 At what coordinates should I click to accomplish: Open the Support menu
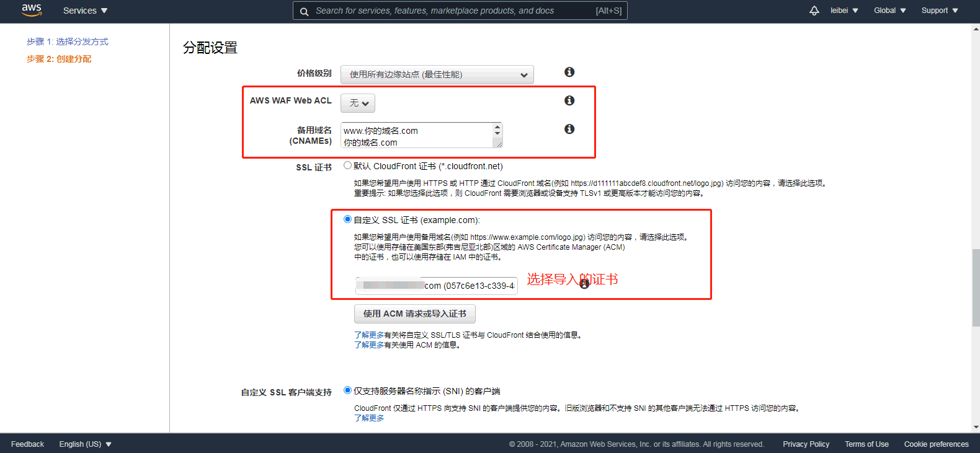tap(940, 11)
